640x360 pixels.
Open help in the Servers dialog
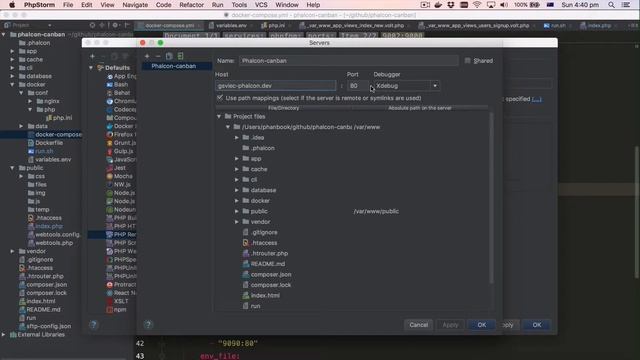(x=148, y=324)
